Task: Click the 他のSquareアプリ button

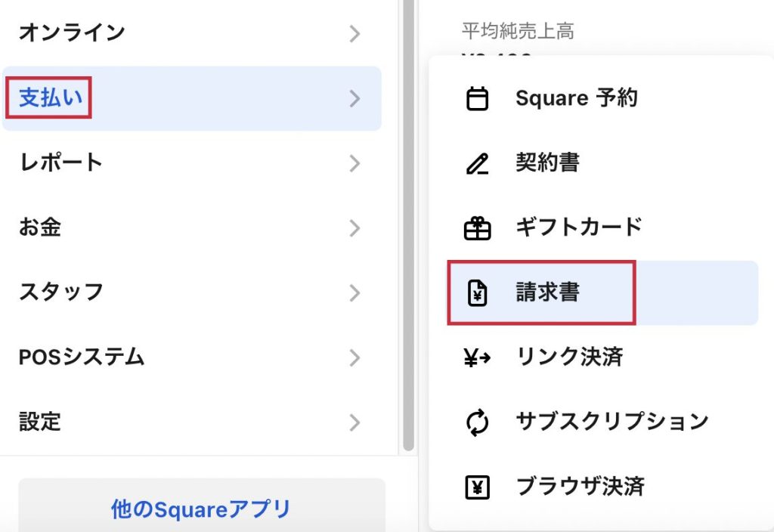Action: (x=201, y=509)
